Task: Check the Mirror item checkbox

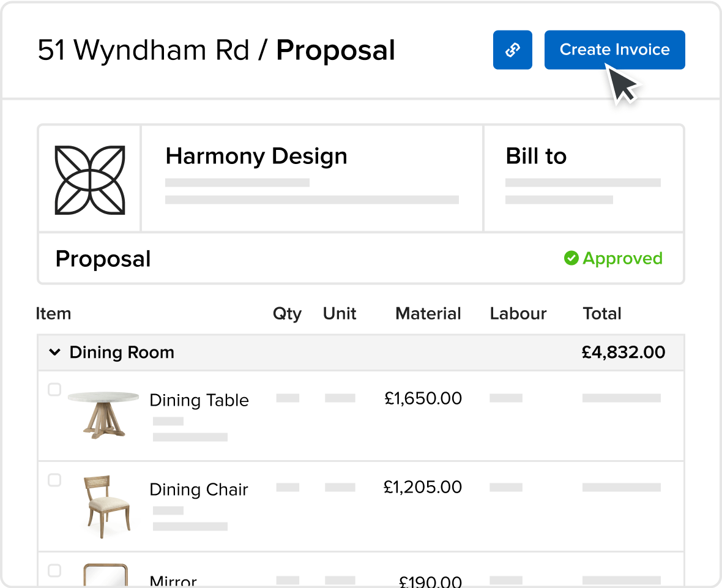Action: coord(54,570)
